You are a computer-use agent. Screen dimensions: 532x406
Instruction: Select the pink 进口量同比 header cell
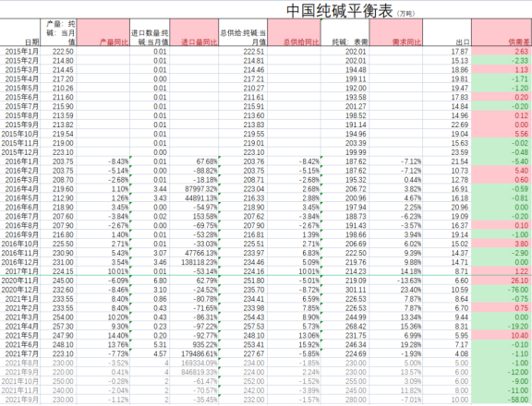click(194, 32)
